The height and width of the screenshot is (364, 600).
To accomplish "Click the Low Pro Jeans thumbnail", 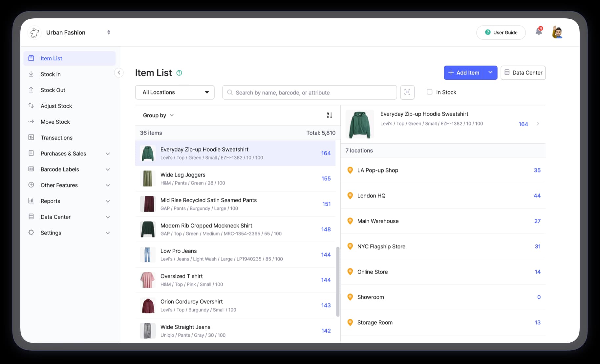I will click(148, 255).
